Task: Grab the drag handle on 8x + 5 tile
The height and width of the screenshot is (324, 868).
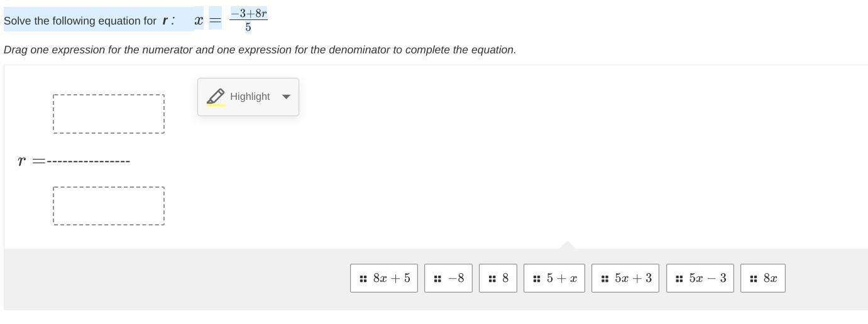Action: [x=363, y=279]
